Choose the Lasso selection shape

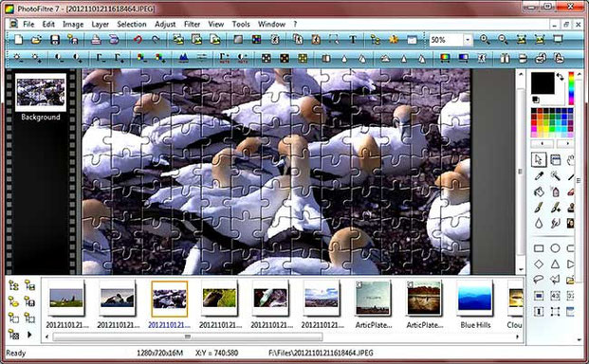click(x=539, y=280)
